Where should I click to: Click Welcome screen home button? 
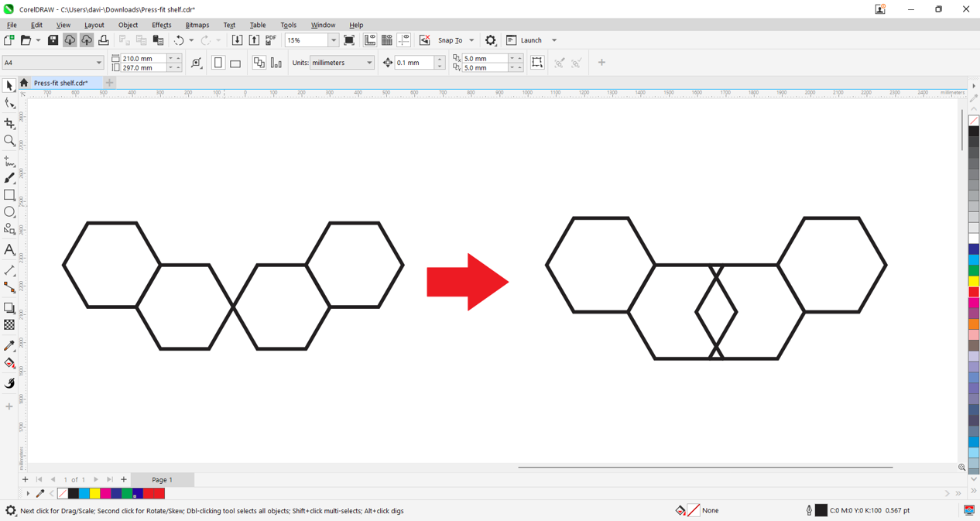(x=24, y=83)
